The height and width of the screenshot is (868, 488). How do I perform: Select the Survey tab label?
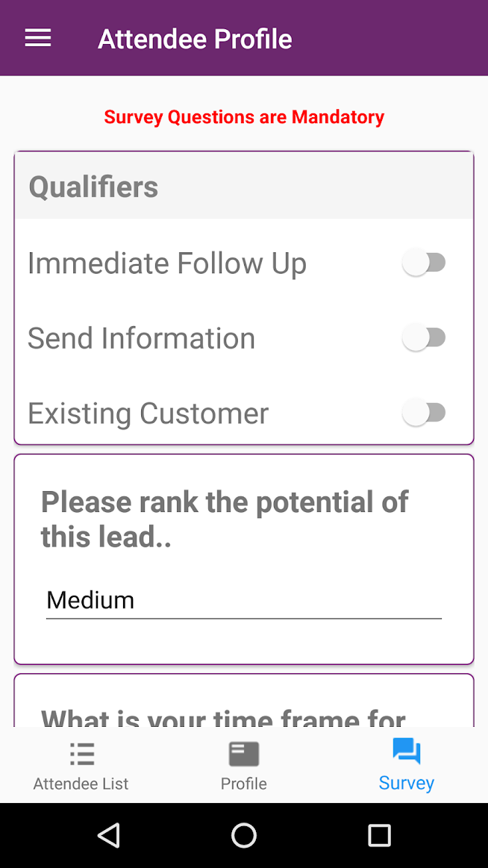pos(406,783)
